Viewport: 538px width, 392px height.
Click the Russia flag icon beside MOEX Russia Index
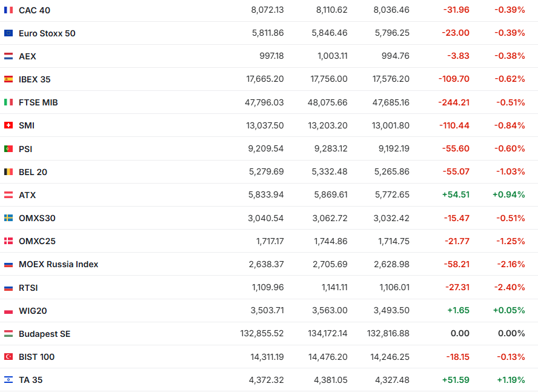point(8,264)
